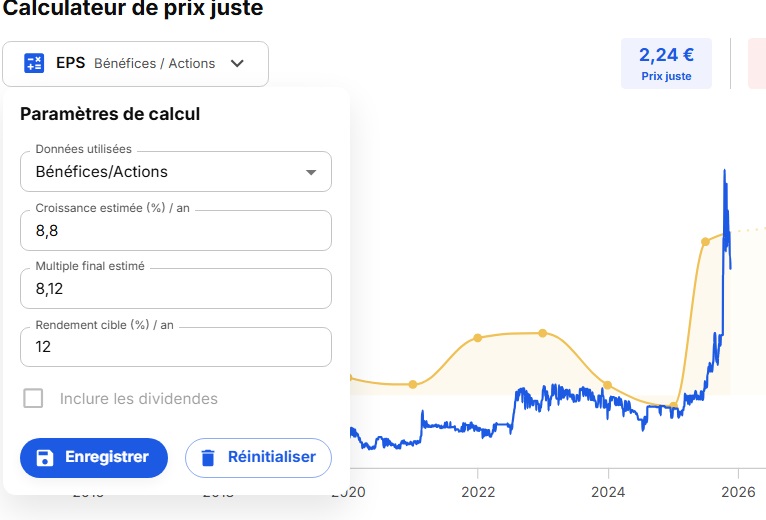Click the floppy disk save icon
This screenshot has width=766, height=520.
coord(44,458)
